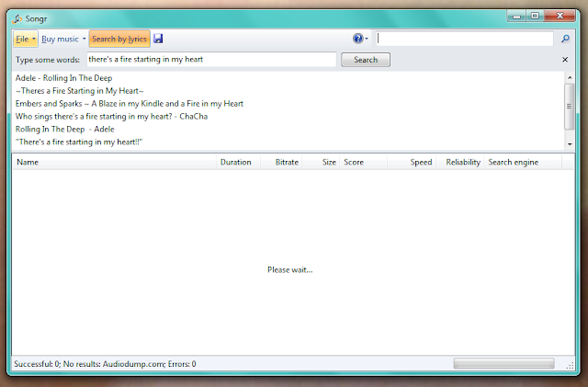The image size is (588, 387).
Task: Click the resize grip in bottom corner
Action: pos(571,366)
